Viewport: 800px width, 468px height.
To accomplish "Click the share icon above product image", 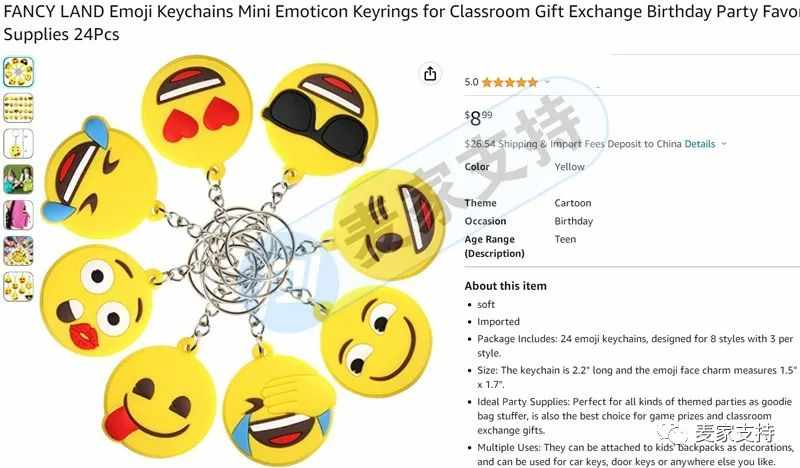I will [x=430, y=74].
